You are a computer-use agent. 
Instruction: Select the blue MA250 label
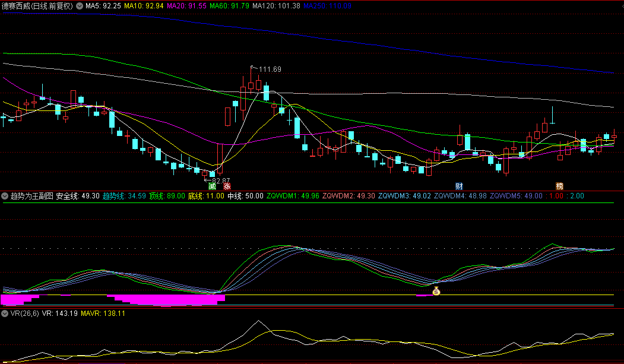point(327,5)
